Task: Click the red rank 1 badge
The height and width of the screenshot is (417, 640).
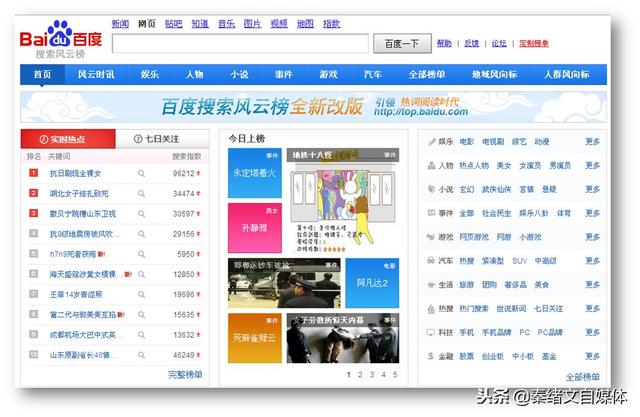Action: click(33, 173)
